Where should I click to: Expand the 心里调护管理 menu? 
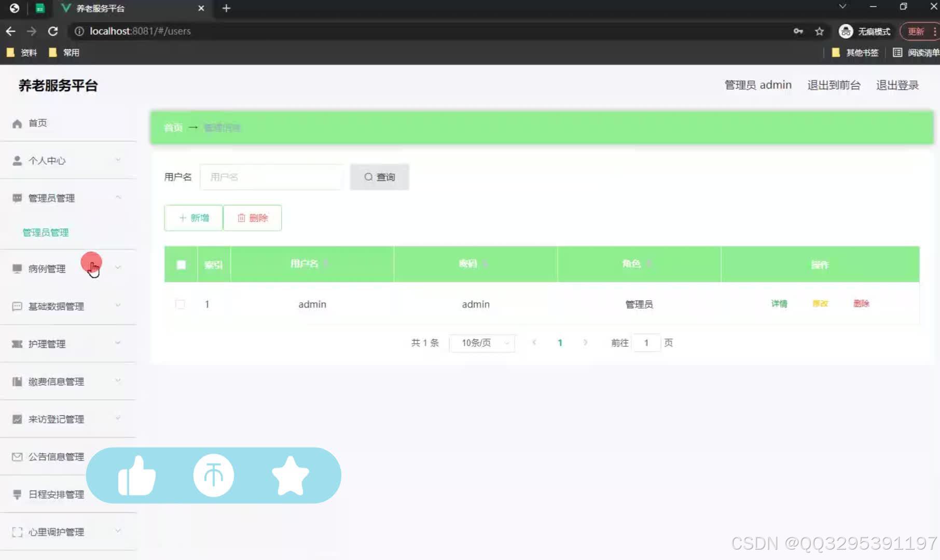click(x=68, y=532)
